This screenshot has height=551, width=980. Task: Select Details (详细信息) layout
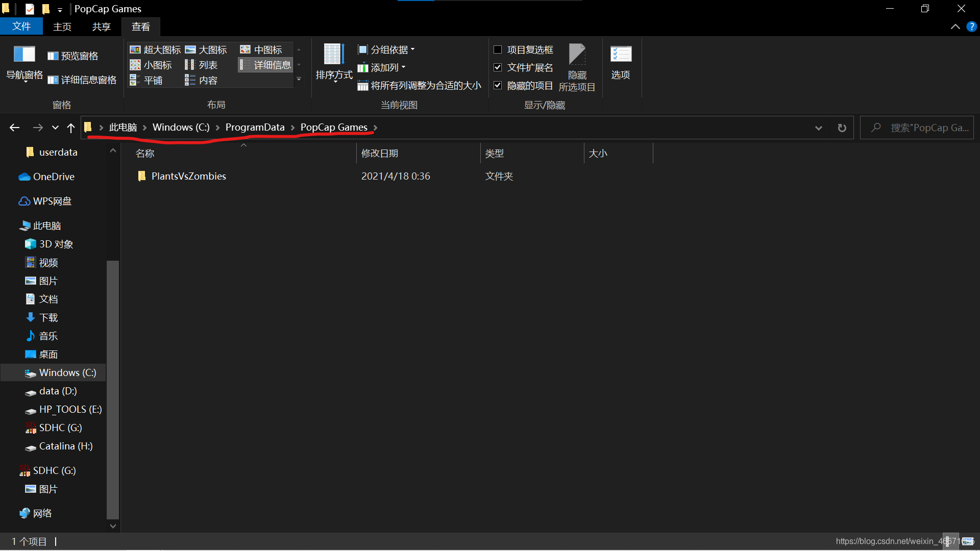pyautogui.click(x=265, y=65)
